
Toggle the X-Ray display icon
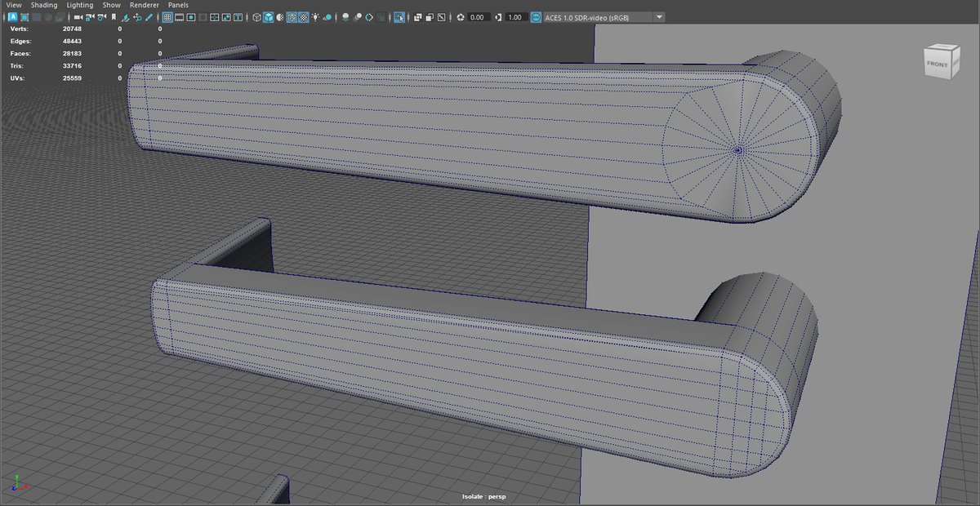(x=417, y=17)
